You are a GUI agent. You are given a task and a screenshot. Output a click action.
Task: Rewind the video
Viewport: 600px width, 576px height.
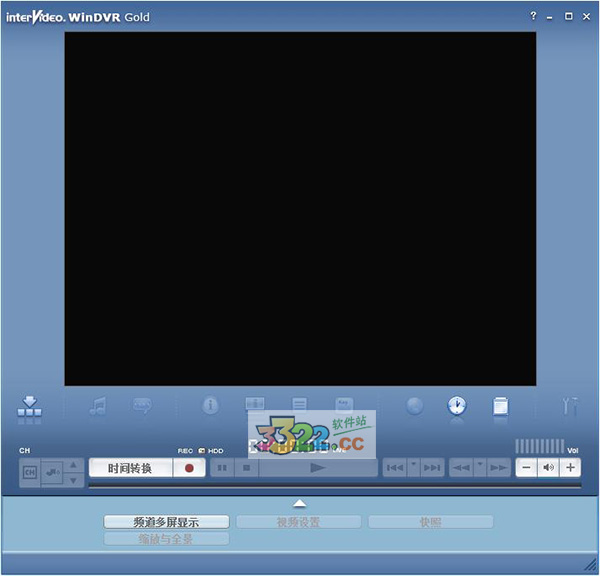[461, 468]
